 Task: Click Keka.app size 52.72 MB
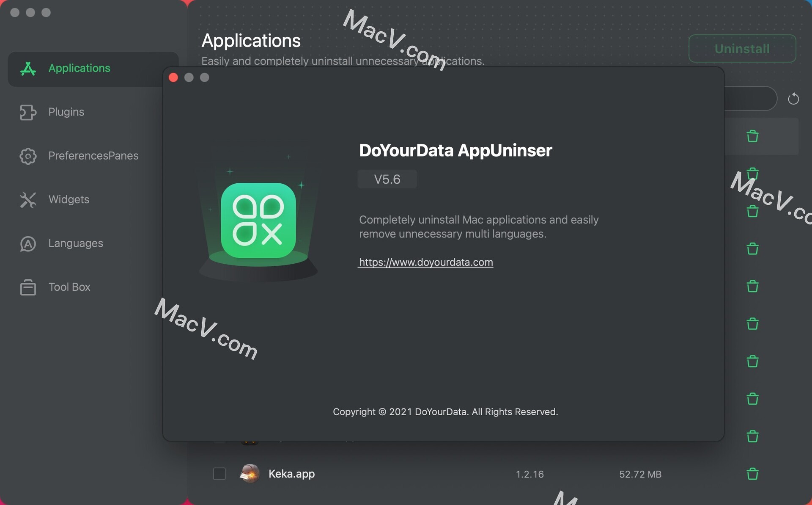point(640,474)
